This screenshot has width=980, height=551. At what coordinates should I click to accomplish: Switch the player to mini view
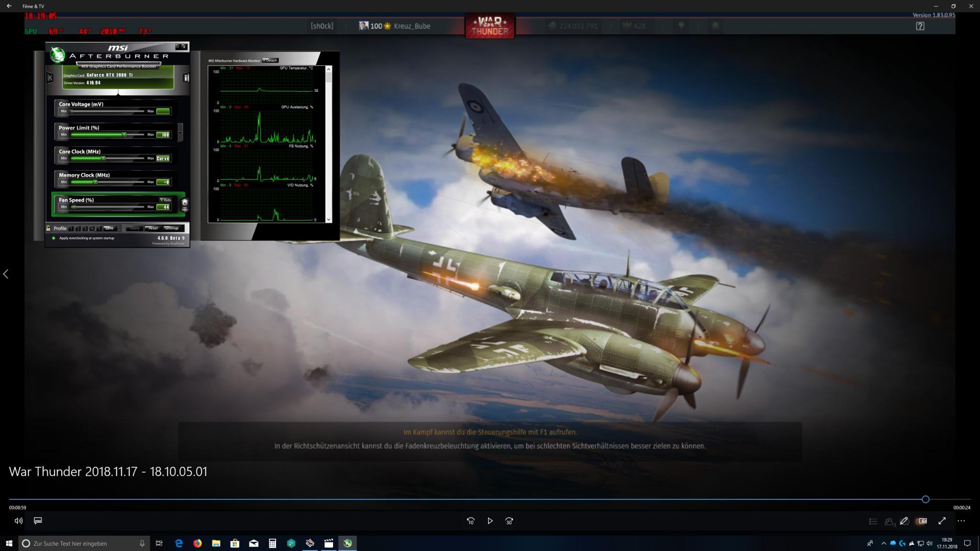(922, 521)
